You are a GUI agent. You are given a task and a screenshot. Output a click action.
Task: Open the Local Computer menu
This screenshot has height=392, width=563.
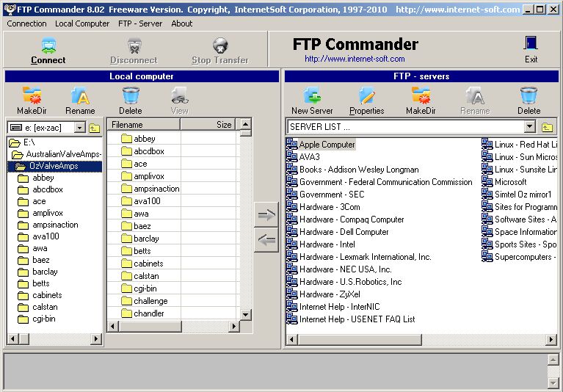pyautogui.click(x=82, y=23)
